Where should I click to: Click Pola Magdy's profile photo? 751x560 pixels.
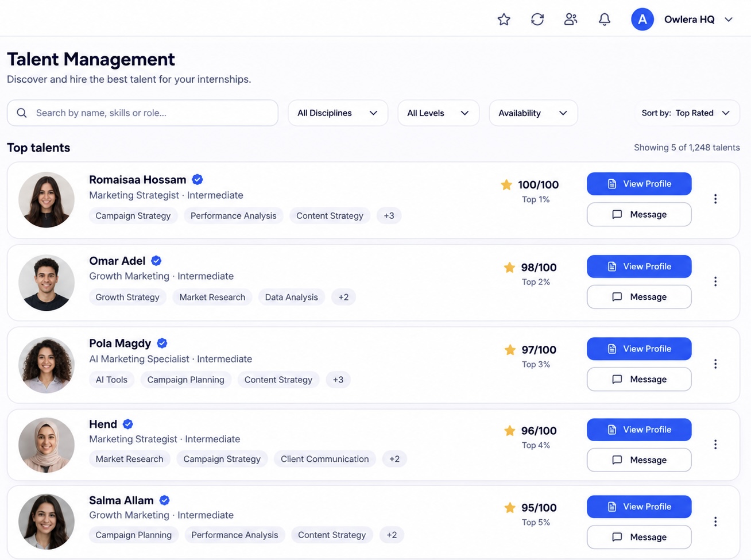click(47, 365)
